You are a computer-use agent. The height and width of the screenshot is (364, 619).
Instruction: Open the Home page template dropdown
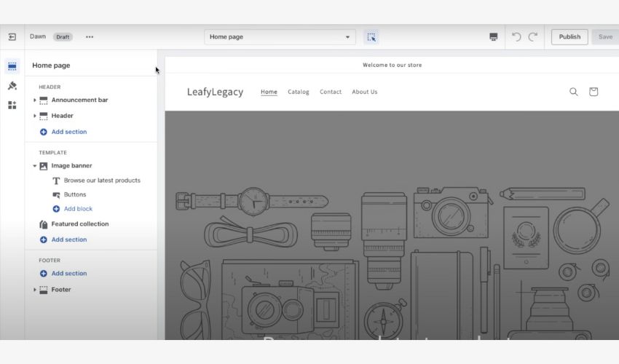(280, 37)
